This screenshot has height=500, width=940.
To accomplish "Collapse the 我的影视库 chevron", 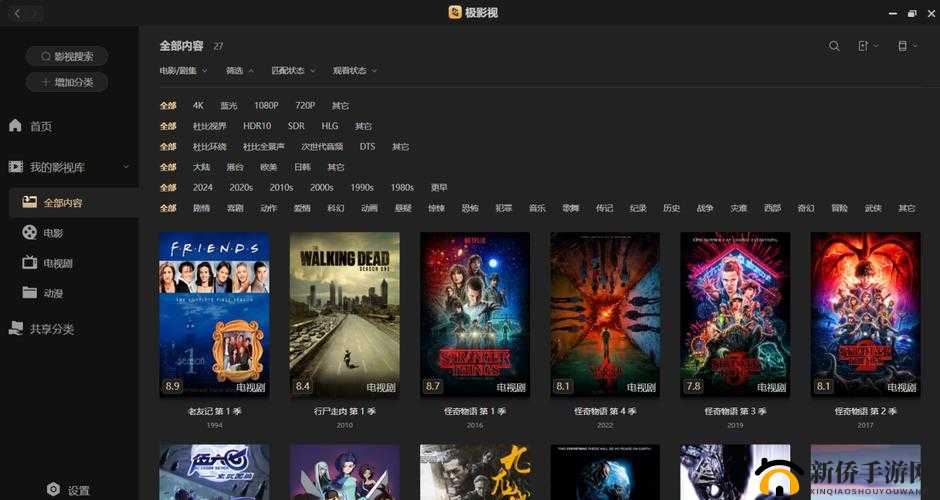I will pyautogui.click(x=126, y=167).
